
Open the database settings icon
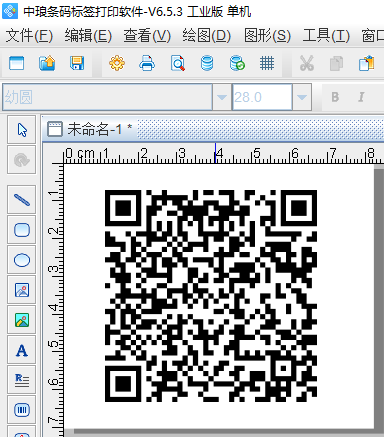pyautogui.click(x=207, y=63)
